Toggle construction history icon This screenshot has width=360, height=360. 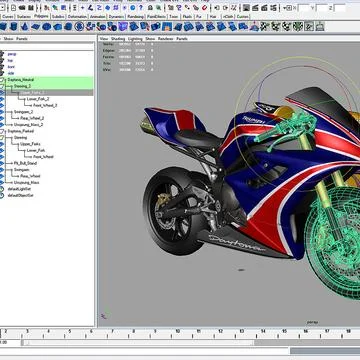tap(233, 8)
